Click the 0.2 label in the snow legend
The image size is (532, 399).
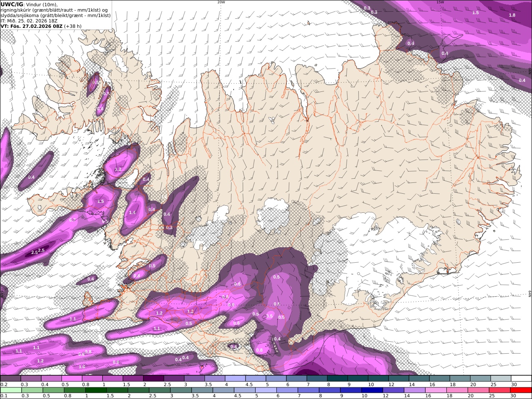pyautogui.click(x=3, y=384)
